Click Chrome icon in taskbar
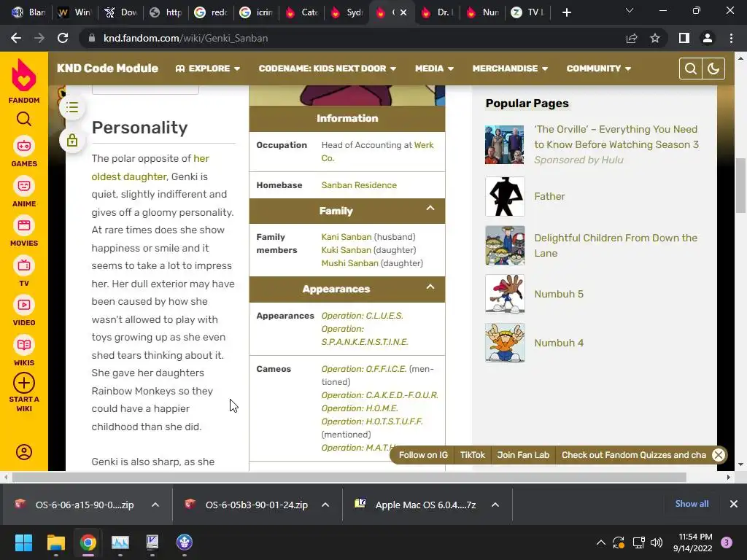 pyautogui.click(x=88, y=542)
